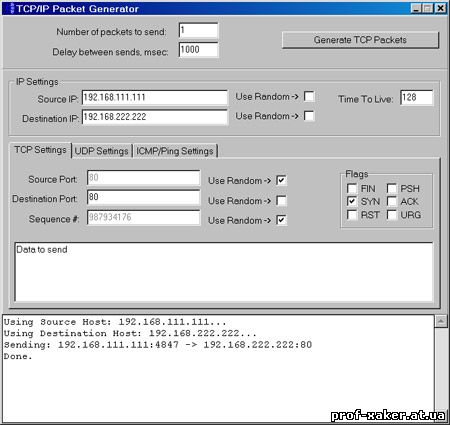Tick the URG flag checkbox

tap(392, 215)
